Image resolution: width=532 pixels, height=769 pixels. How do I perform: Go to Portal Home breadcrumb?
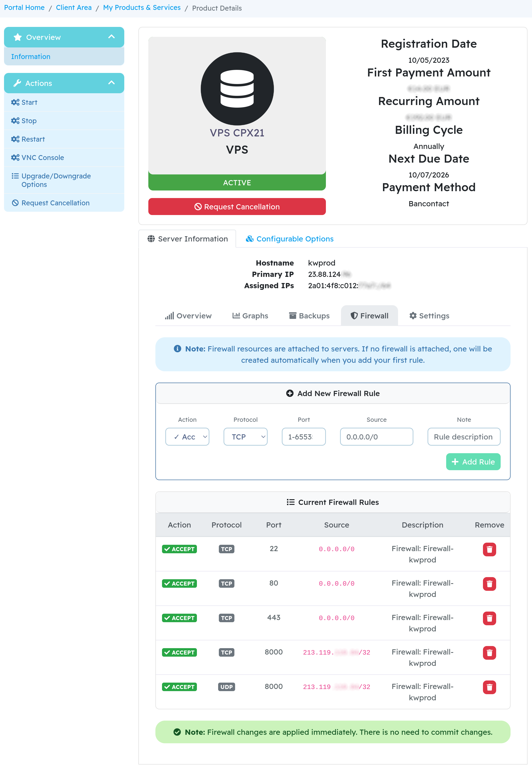coord(24,8)
